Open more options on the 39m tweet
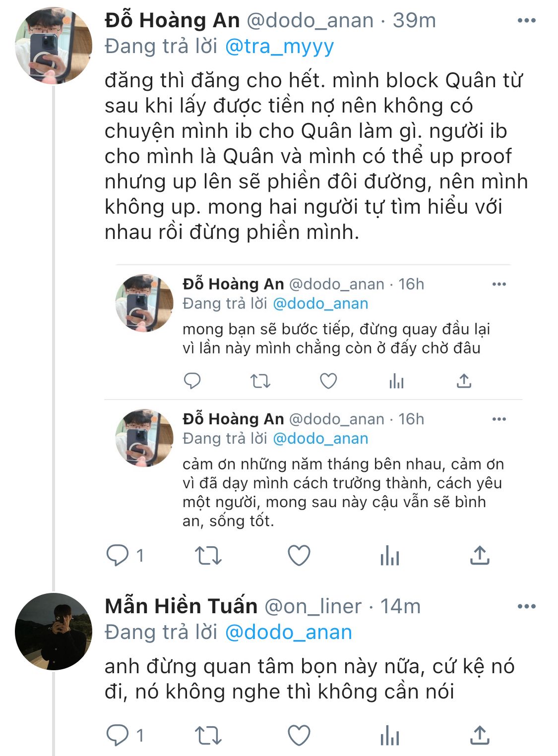Image resolution: width=558 pixels, height=756 pixels. pyautogui.click(x=526, y=21)
